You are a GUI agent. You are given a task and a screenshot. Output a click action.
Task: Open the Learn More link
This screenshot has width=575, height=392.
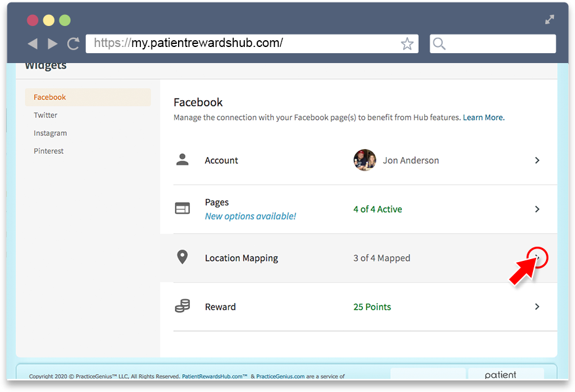[483, 117]
